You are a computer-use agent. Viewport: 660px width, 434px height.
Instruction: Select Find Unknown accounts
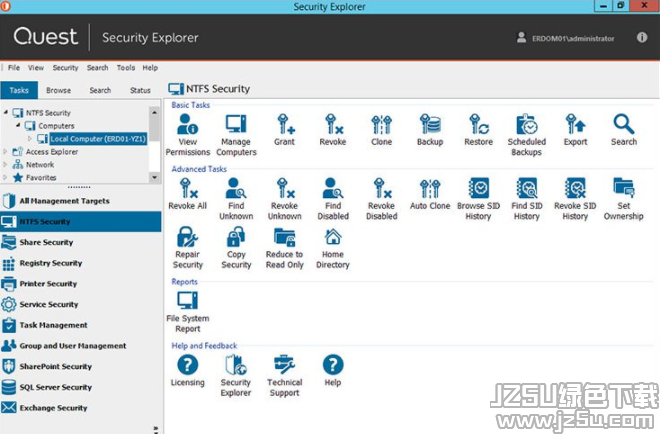point(236,199)
